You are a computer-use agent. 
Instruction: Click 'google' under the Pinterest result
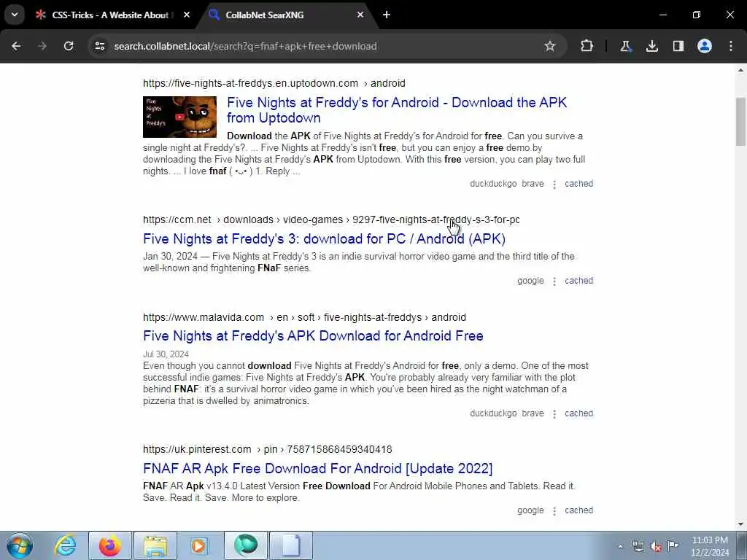530,510
